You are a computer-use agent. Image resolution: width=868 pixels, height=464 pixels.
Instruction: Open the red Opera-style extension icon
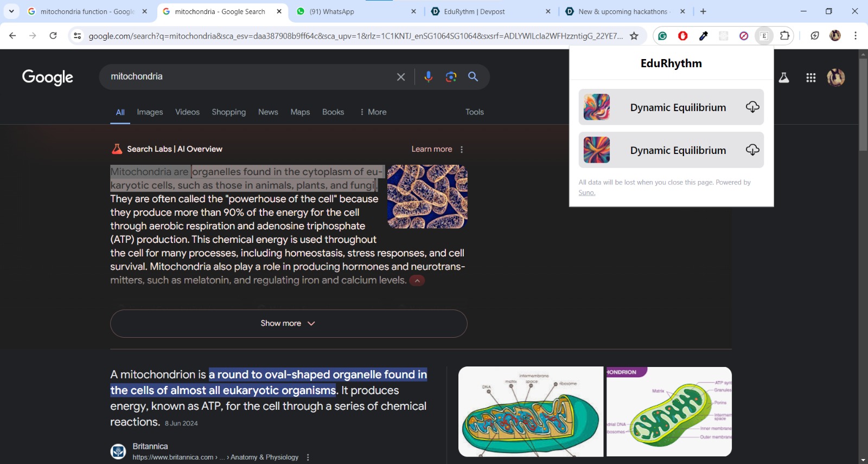[x=683, y=36]
